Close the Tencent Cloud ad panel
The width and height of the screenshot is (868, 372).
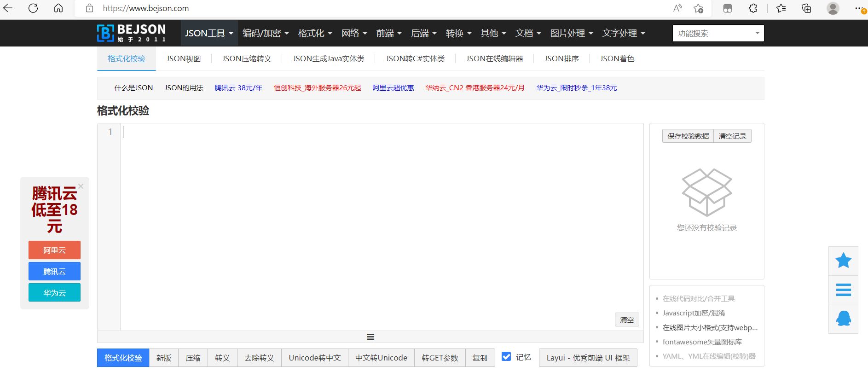click(x=81, y=186)
